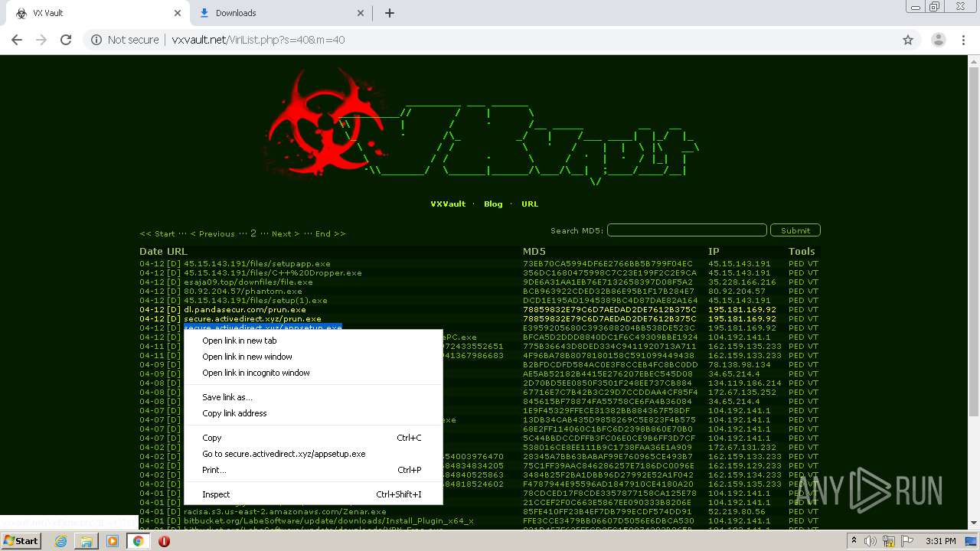Screen dimensions: 980x551
Task: Click the page vertical scrollbar
Action: 974,241
